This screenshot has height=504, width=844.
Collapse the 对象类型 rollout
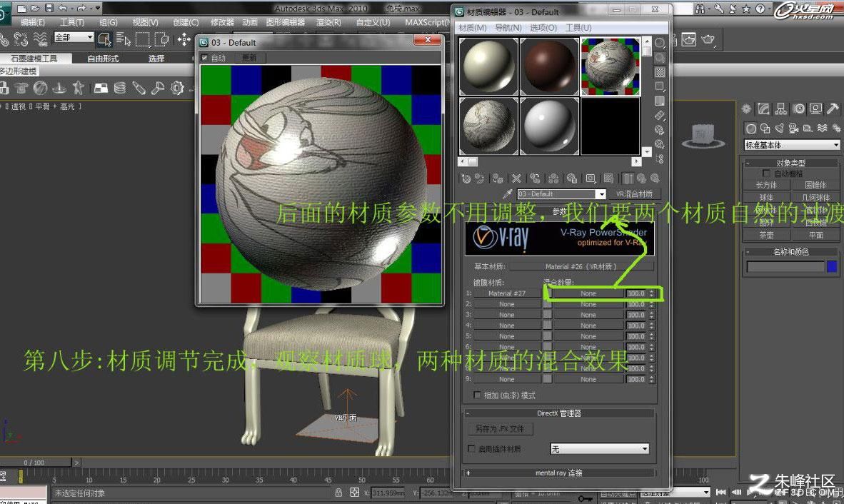click(790, 163)
